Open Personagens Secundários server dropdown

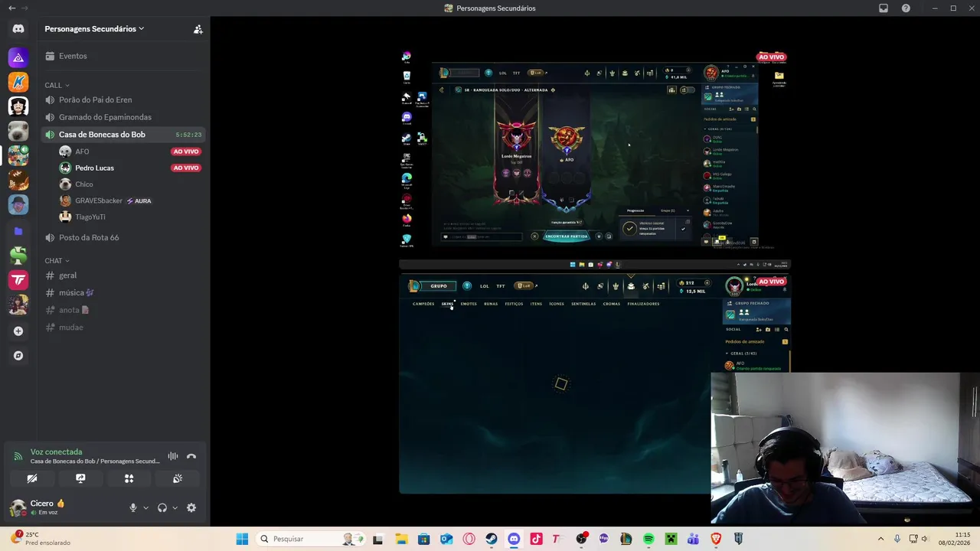(94, 29)
